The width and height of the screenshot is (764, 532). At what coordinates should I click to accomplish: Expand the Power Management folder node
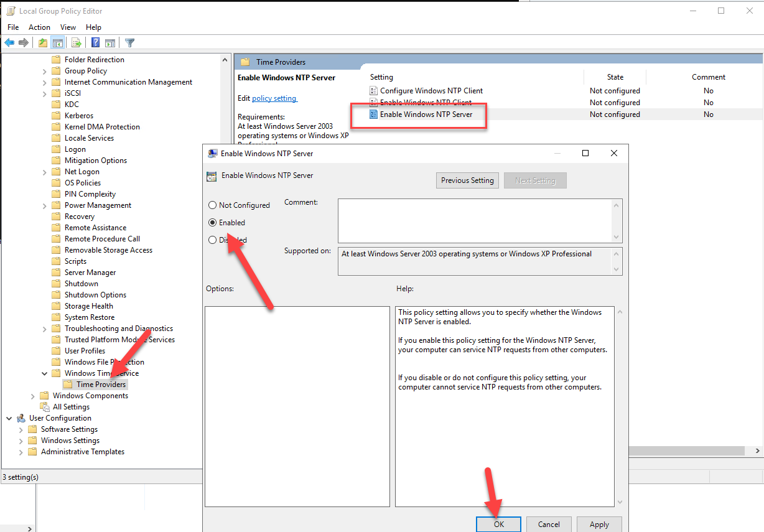[45, 205]
